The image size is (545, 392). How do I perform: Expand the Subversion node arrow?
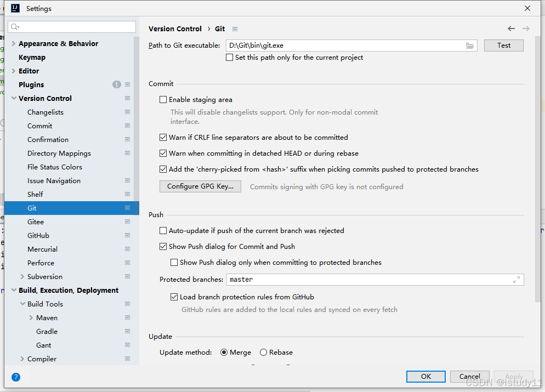coord(22,277)
